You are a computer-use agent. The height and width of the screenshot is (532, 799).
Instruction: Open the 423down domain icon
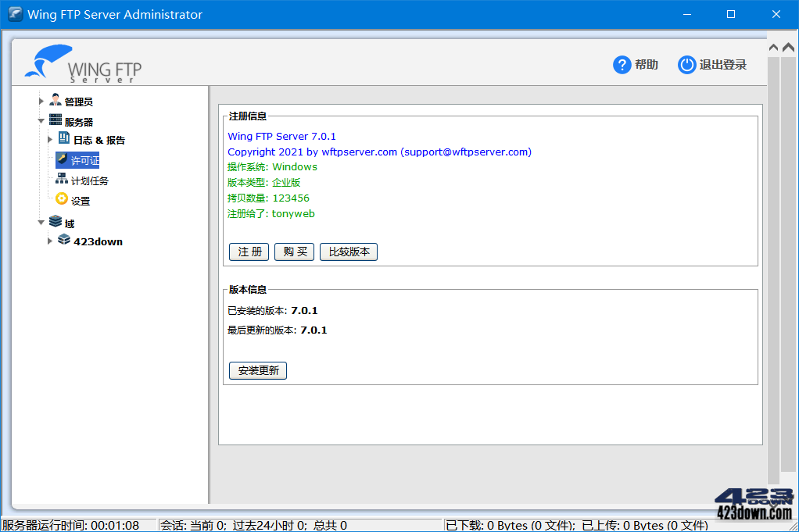click(63, 241)
